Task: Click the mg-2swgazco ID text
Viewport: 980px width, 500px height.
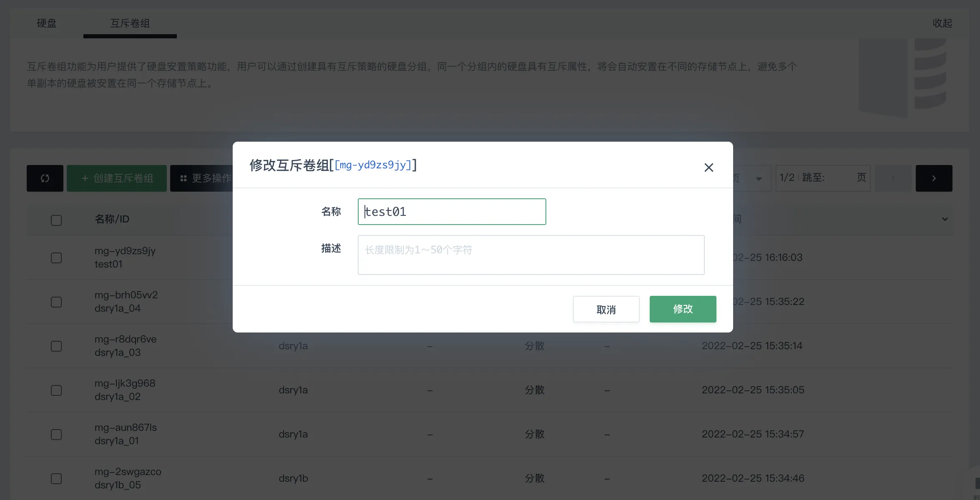Action: click(128, 472)
